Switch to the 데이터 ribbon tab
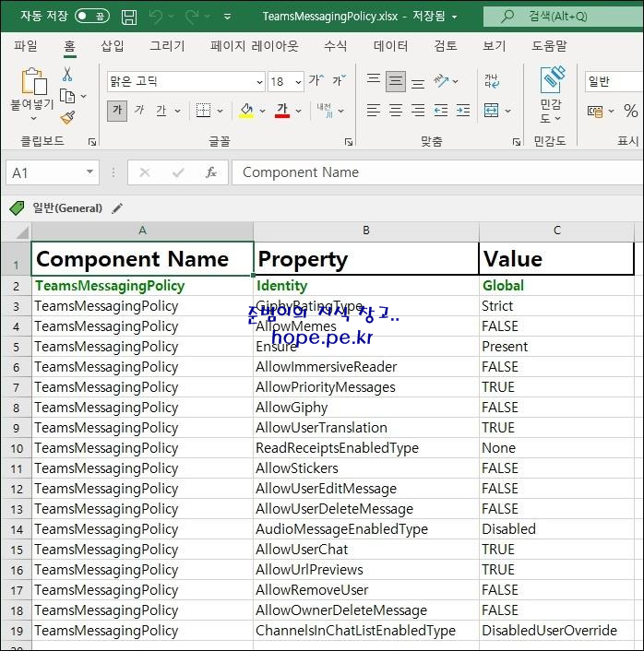Image resolution: width=644 pixels, height=651 pixels. [390, 45]
